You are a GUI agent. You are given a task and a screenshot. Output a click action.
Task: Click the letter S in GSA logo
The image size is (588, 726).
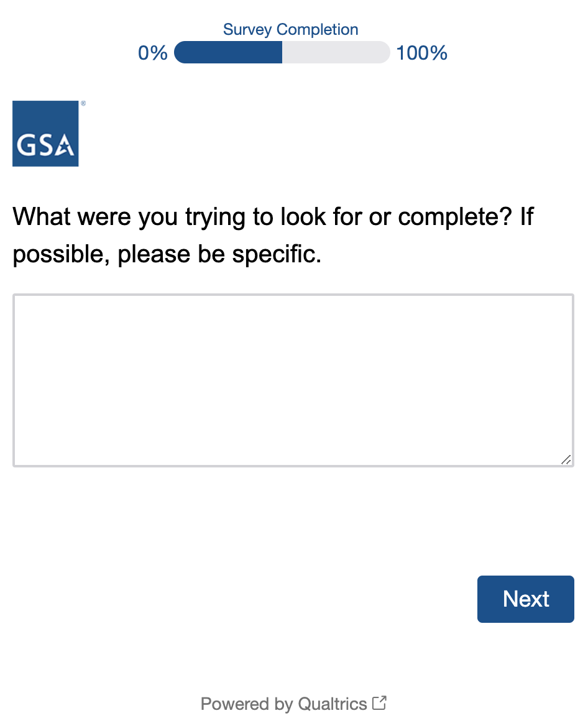(44, 145)
